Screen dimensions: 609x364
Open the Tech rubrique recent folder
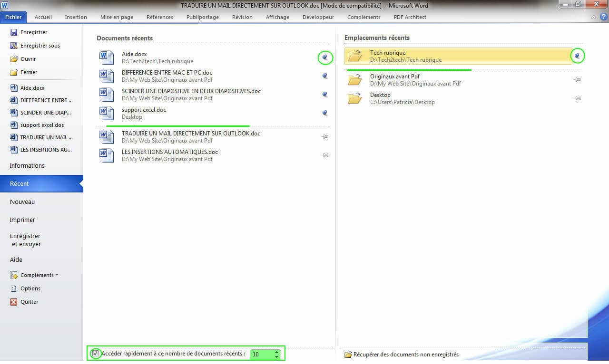point(458,56)
